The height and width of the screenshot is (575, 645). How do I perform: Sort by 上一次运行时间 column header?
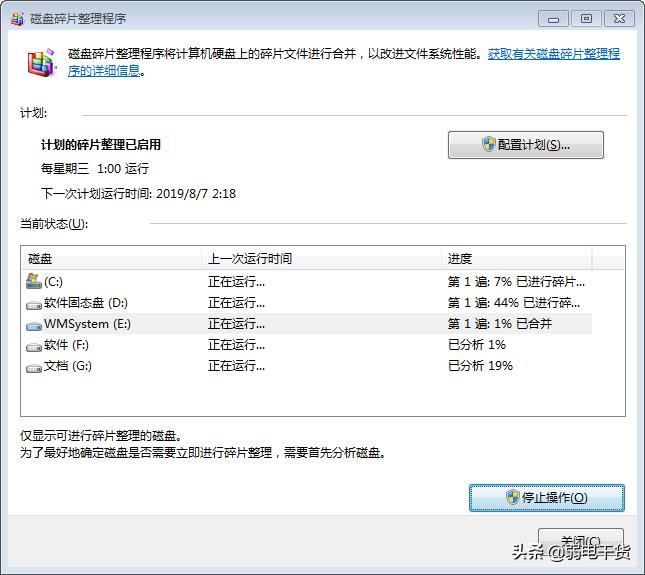coord(321,258)
